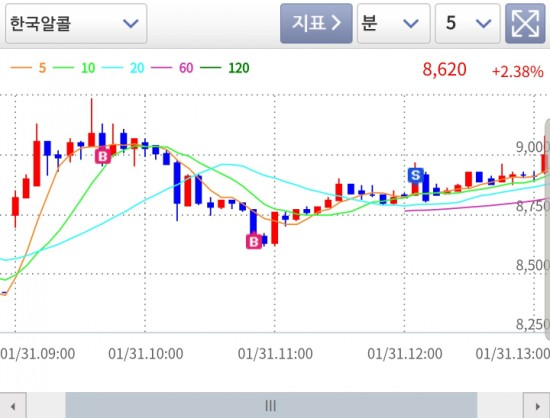Click the 20 moving average legend
Viewport: 550px width, 418px height.
[x=123, y=68]
